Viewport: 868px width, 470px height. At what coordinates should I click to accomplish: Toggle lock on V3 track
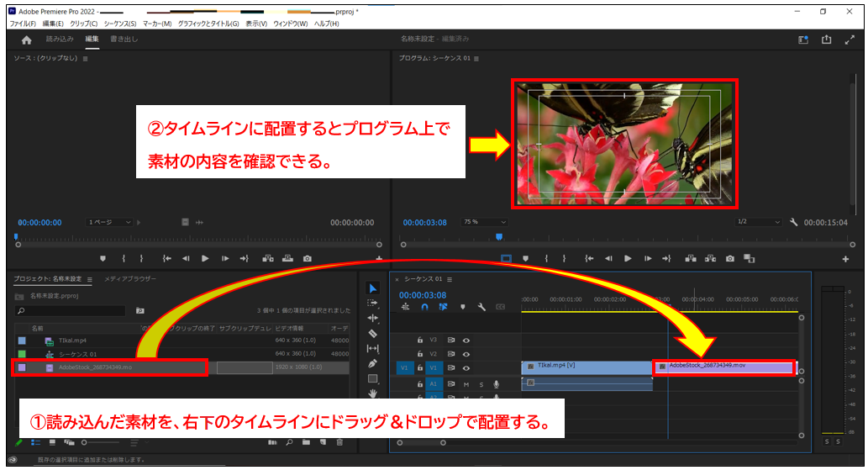420,340
